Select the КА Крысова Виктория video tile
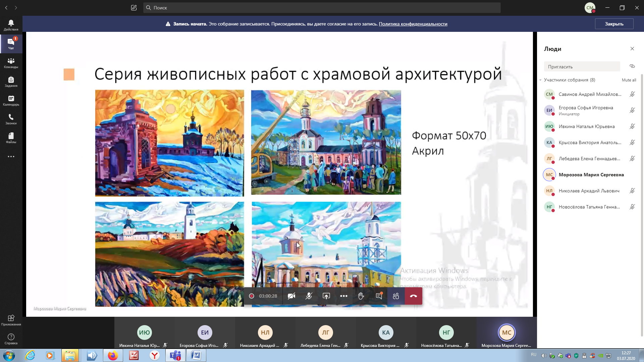Screen dimensions: 644x362 386,333
